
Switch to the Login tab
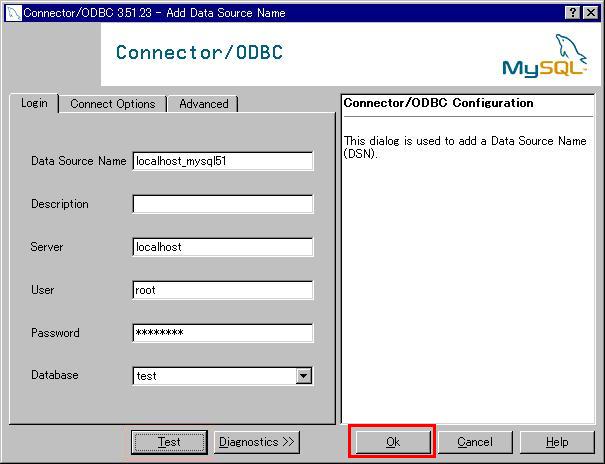coord(34,103)
